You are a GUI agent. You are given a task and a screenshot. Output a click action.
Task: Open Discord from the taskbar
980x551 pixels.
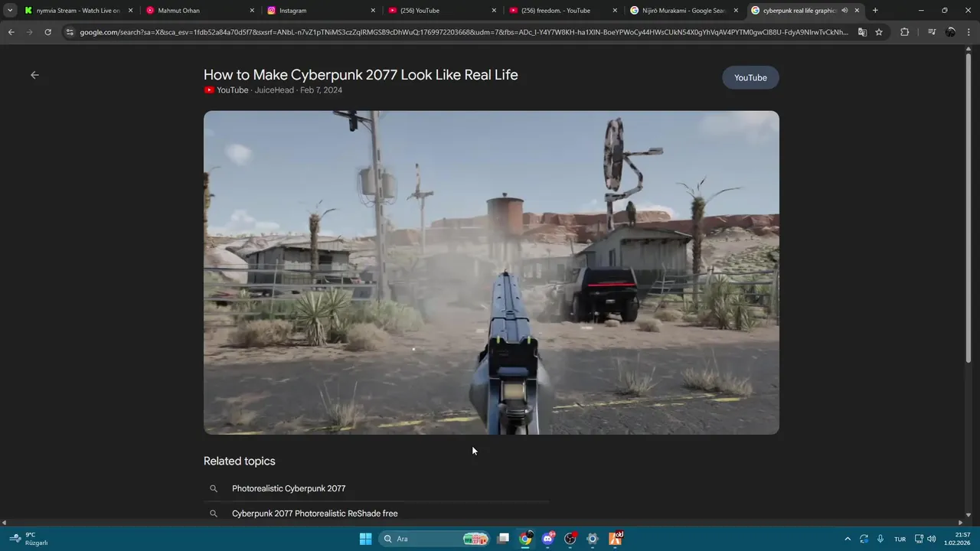(x=547, y=539)
